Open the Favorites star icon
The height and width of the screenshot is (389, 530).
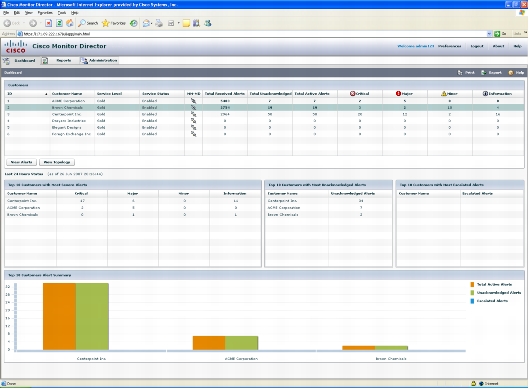tap(106, 23)
